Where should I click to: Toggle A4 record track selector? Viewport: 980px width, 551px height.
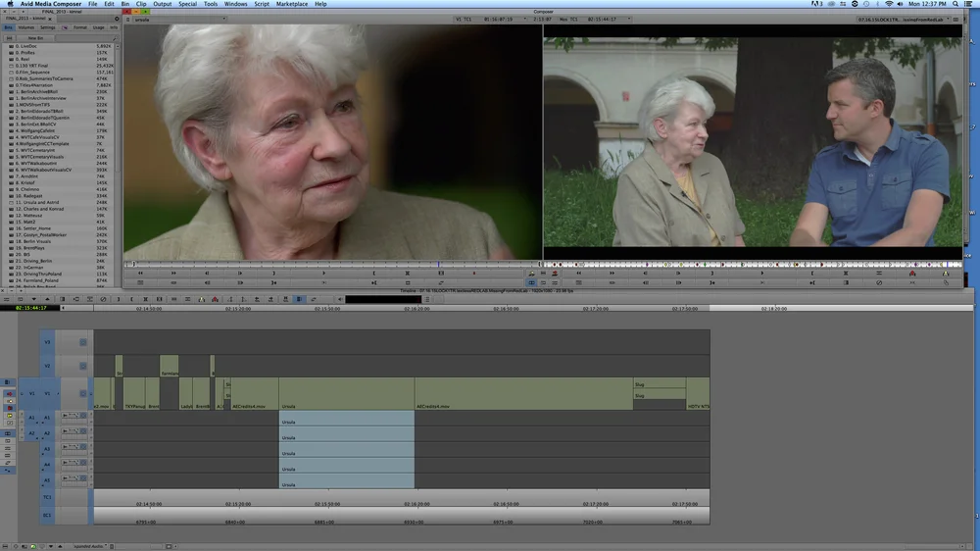[47, 465]
